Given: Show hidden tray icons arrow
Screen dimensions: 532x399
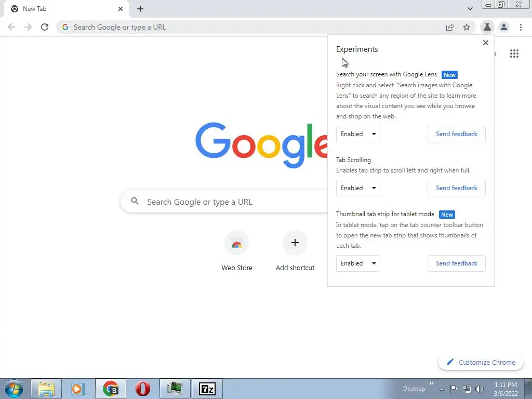Looking at the screenshot, I should (x=442, y=389).
